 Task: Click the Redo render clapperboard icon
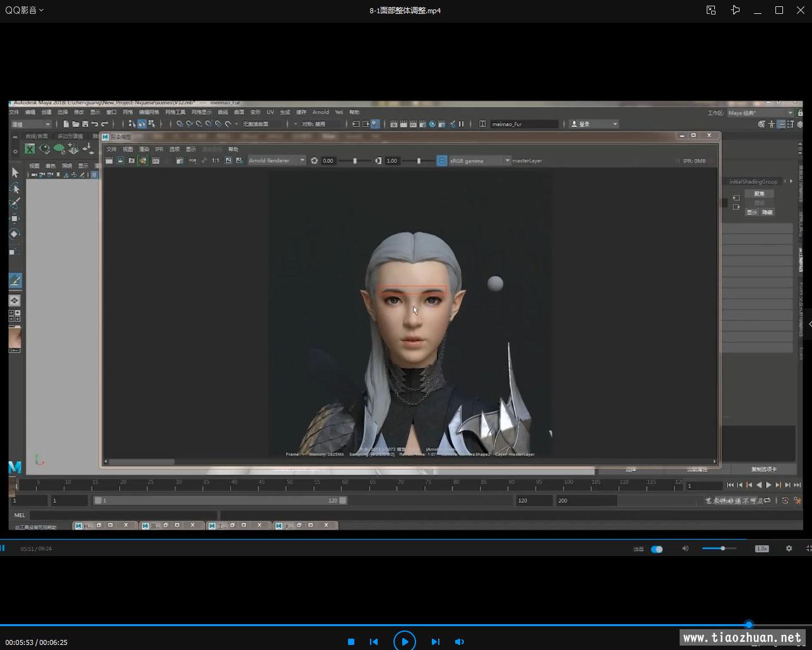[109, 161]
